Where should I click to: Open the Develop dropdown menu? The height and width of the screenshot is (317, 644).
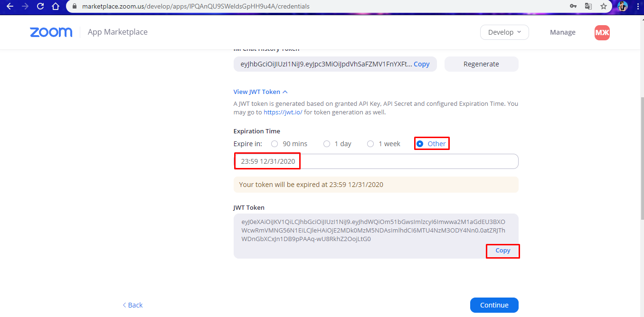(504, 32)
